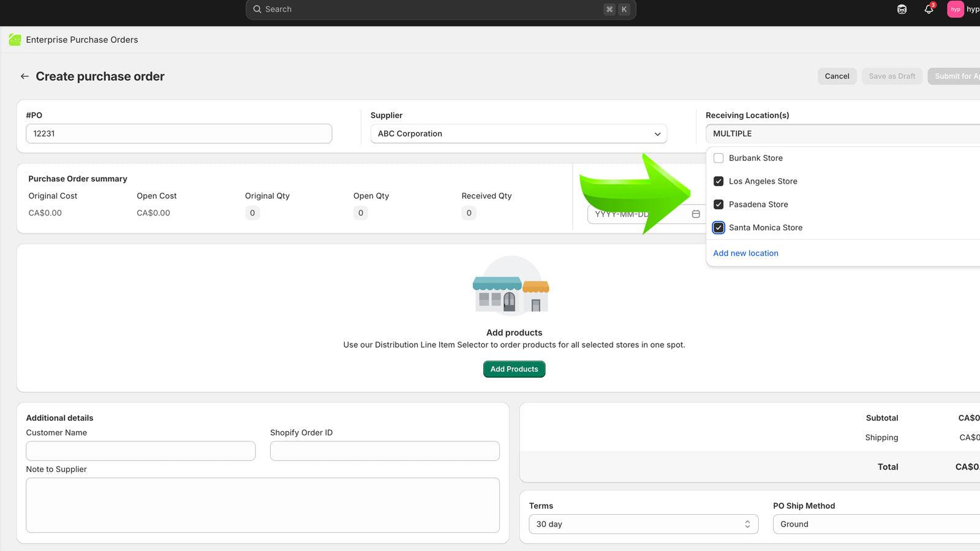
Task: Check the Burbank Store checkbox
Action: pyautogui.click(x=718, y=157)
